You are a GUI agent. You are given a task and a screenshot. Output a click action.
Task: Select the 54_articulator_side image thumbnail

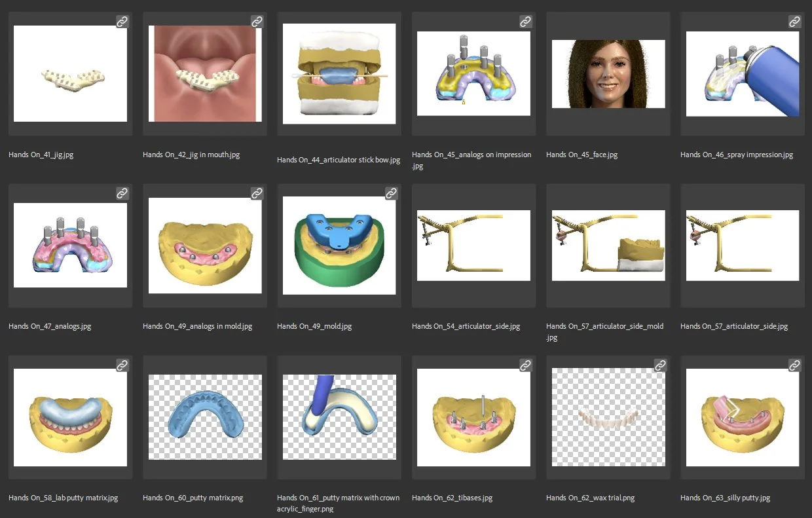(x=473, y=246)
